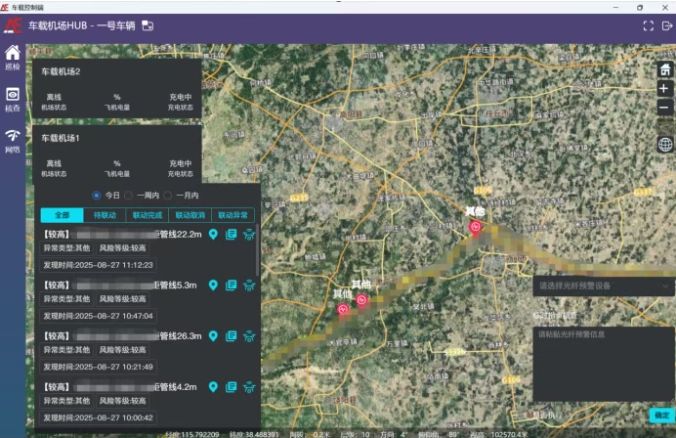This screenshot has width=676, height=438.
Task: Zoom out the map with minus button
Action: click(x=665, y=107)
